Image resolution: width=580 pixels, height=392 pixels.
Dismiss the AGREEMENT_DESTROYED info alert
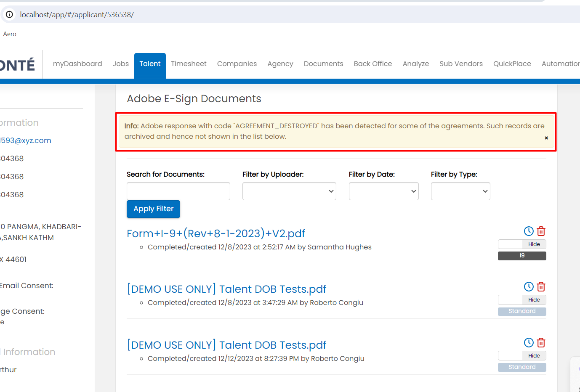coord(546,138)
